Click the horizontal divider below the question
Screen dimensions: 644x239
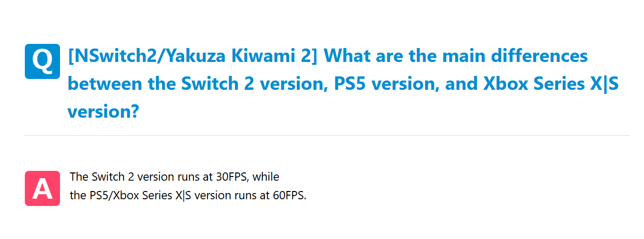click(327, 135)
